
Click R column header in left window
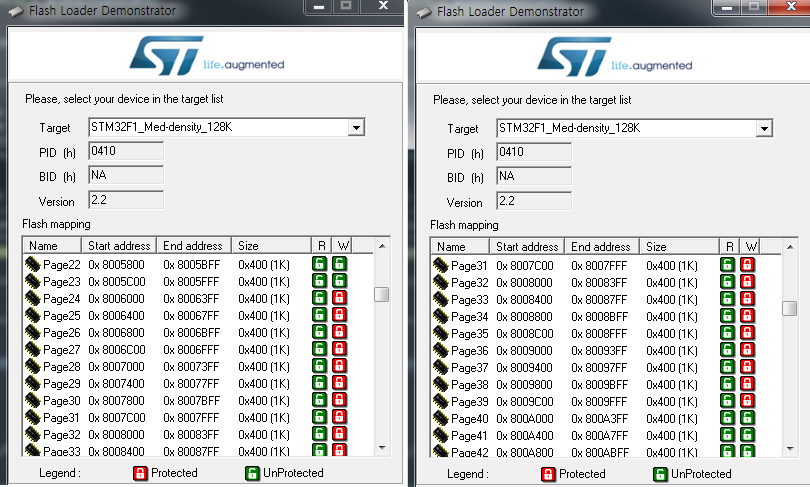322,245
